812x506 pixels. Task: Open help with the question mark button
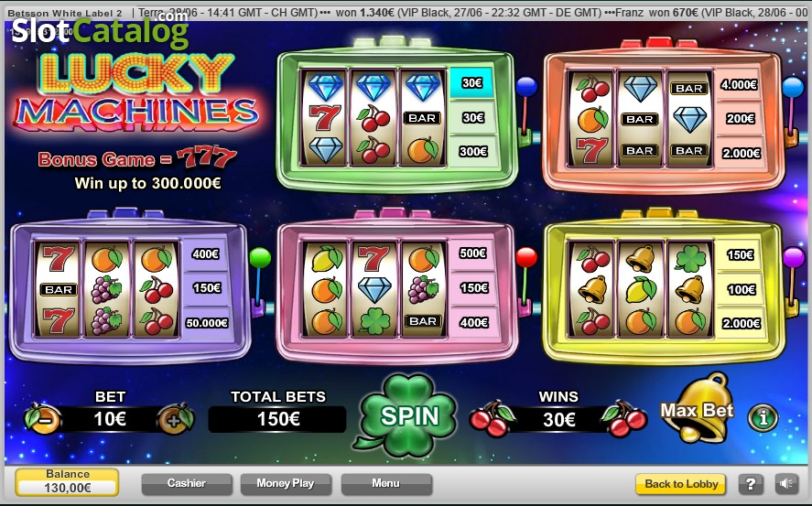click(x=751, y=484)
